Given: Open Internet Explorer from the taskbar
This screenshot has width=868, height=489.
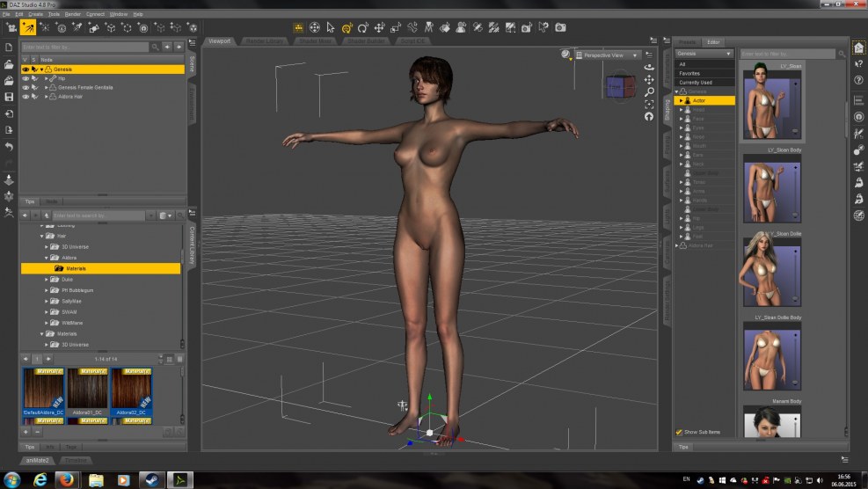Looking at the screenshot, I should tap(40, 479).
